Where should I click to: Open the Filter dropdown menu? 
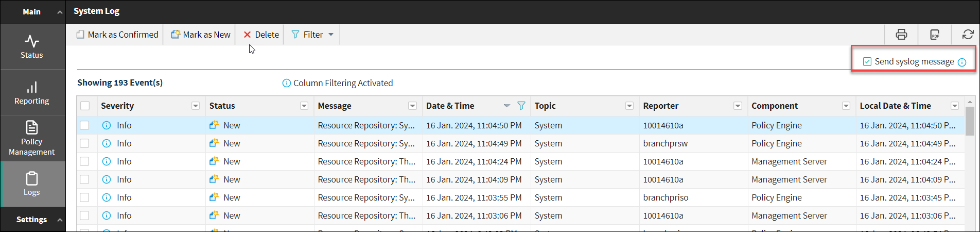tap(313, 35)
